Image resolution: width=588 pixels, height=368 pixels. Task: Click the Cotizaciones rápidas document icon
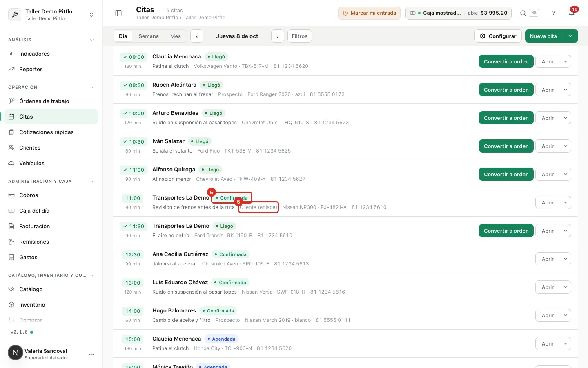11,132
